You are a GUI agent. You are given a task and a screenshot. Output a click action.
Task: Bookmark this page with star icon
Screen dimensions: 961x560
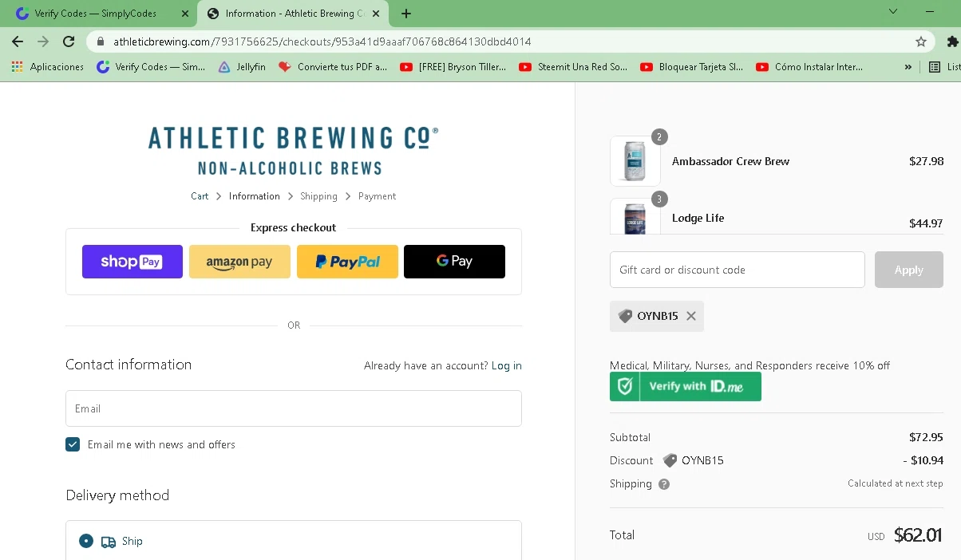[921, 41]
